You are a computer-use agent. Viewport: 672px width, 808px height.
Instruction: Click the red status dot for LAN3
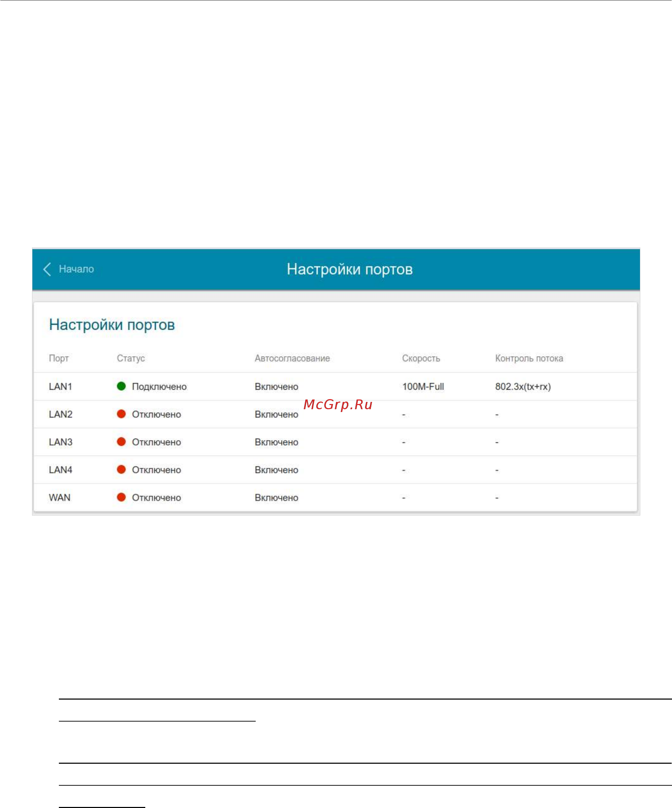121,441
